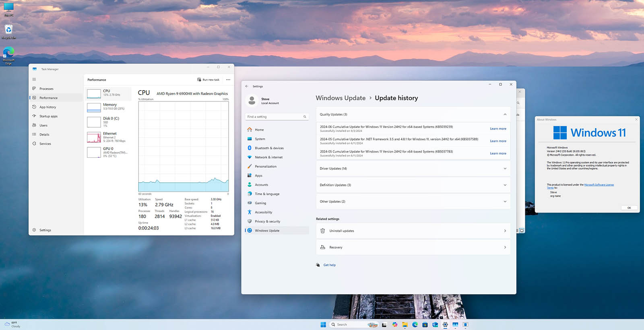644x330 pixels.
Task: Click Get help link
Action: (x=329, y=265)
